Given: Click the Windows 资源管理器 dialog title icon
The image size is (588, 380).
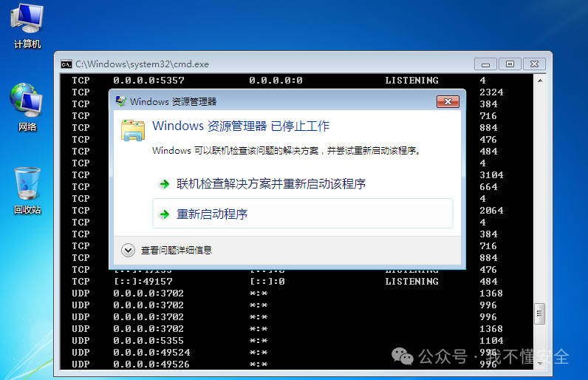Looking at the screenshot, I should click(x=120, y=102).
